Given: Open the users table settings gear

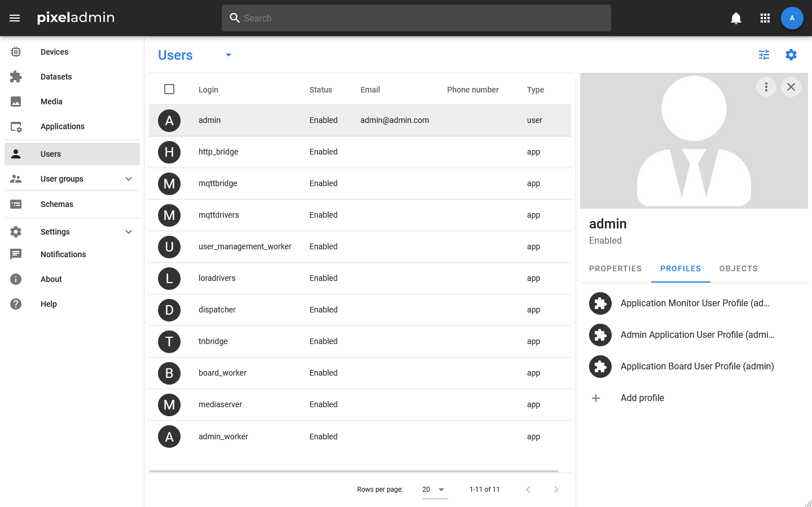Looking at the screenshot, I should [791, 55].
